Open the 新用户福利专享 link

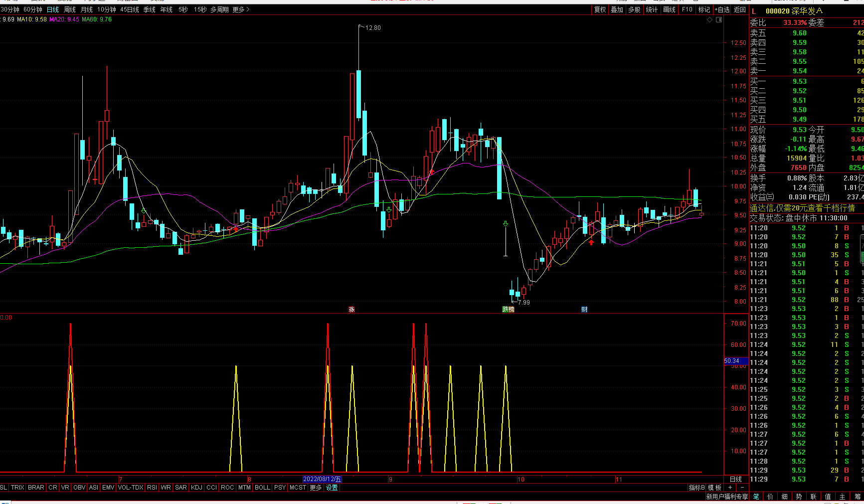(x=727, y=497)
